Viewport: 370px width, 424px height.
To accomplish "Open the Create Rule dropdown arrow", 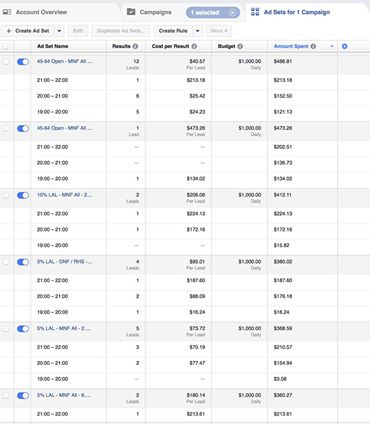I will point(197,31).
